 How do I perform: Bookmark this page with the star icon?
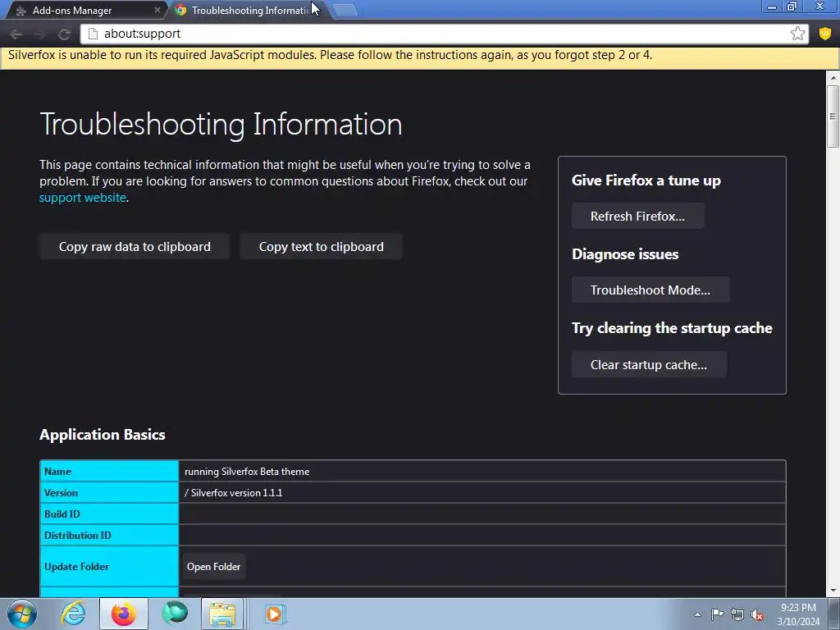(797, 34)
